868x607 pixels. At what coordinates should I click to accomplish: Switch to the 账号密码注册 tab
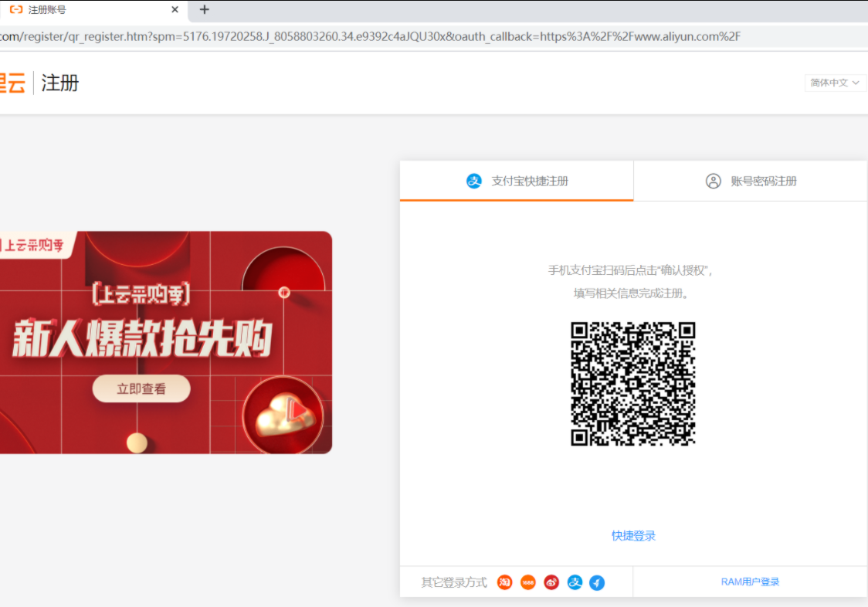(750, 181)
